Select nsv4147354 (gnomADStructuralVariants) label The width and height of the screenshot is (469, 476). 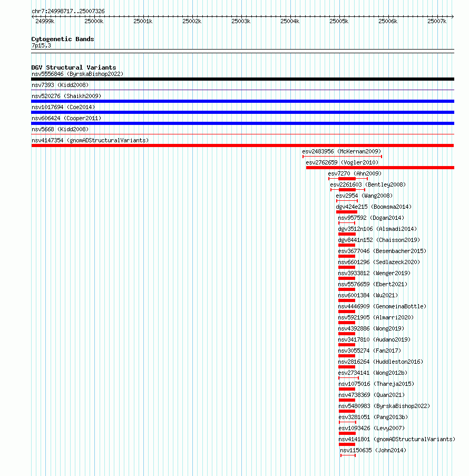pos(90,140)
